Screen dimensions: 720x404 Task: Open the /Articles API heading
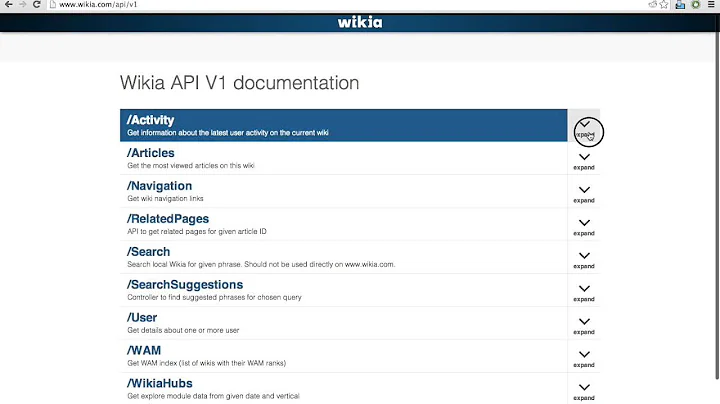(x=151, y=153)
